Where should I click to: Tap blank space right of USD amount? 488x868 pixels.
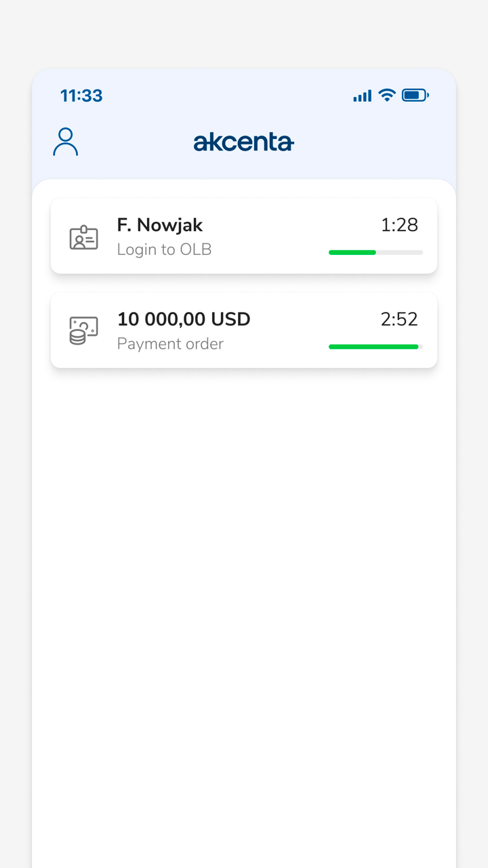(x=312, y=319)
